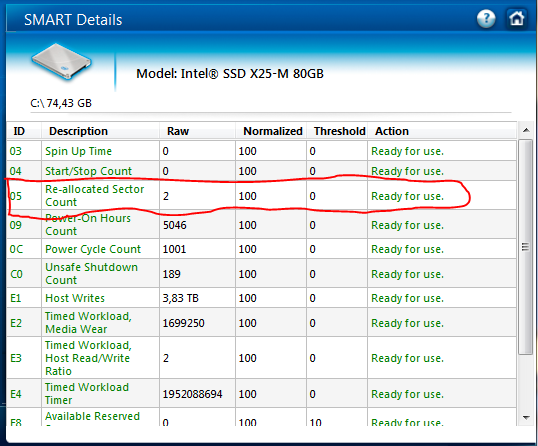Click ID cell 09
Viewport: 538px width, 446px height.
tap(16, 225)
